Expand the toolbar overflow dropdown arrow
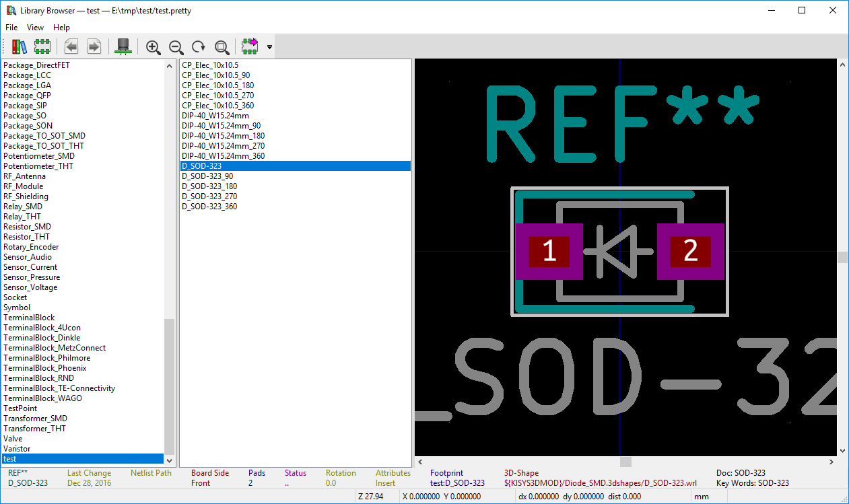The height and width of the screenshot is (504, 849). (x=269, y=47)
